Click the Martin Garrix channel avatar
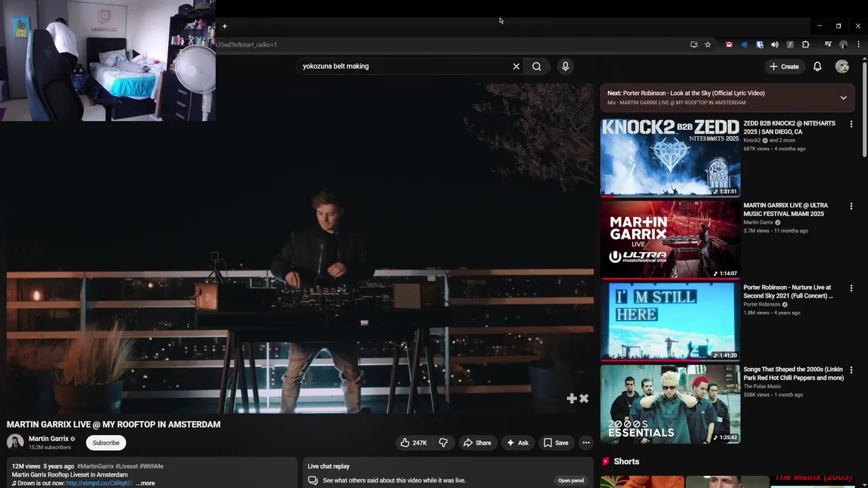 15,443
